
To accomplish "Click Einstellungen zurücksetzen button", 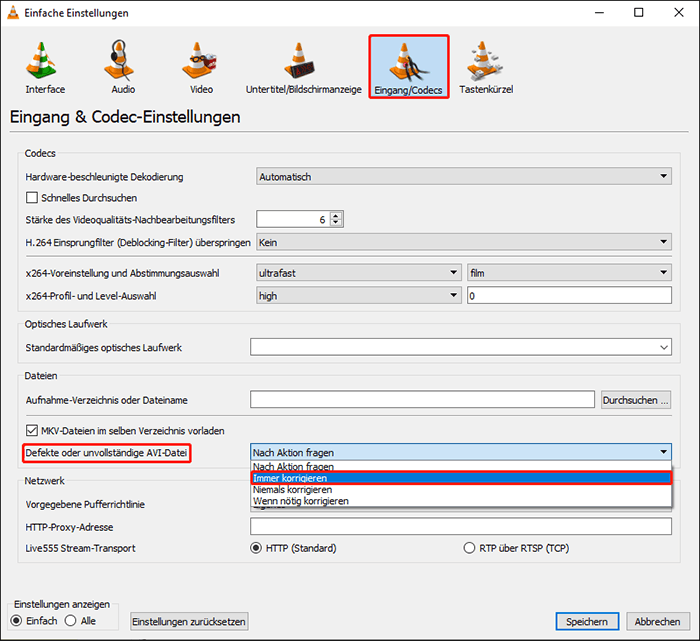I will (189, 621).
